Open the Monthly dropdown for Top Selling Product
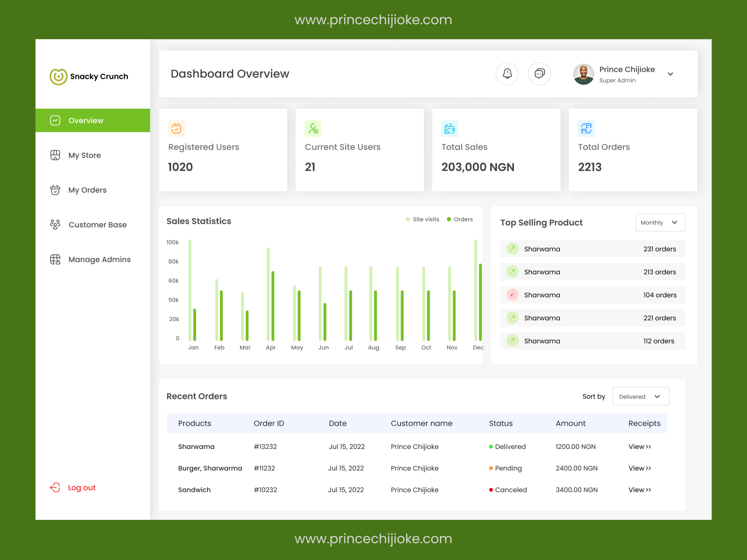Viewport: 747px width, 560px height. click(660, 223)
